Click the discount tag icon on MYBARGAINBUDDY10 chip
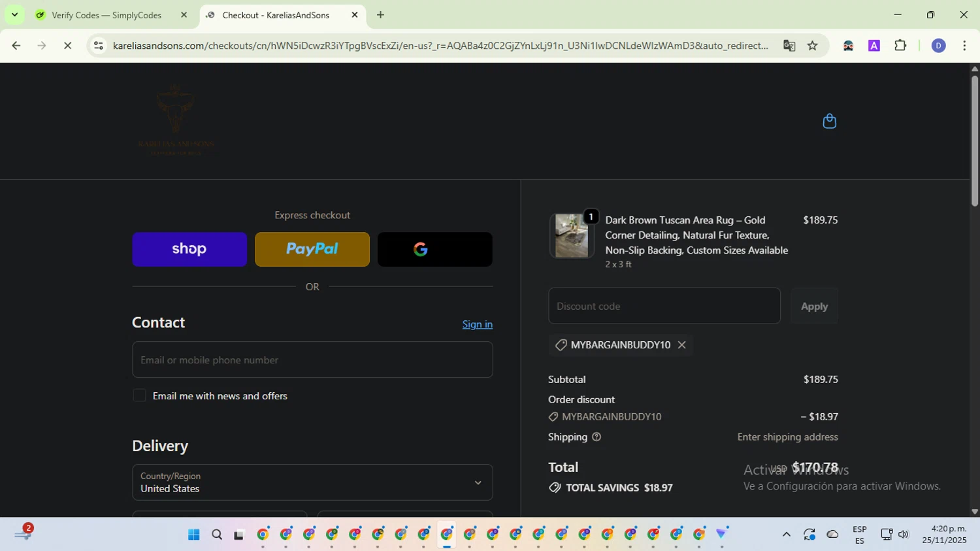The width and height of the screenshot is (980, 551). pyautogui.click(x=561, y=344)
